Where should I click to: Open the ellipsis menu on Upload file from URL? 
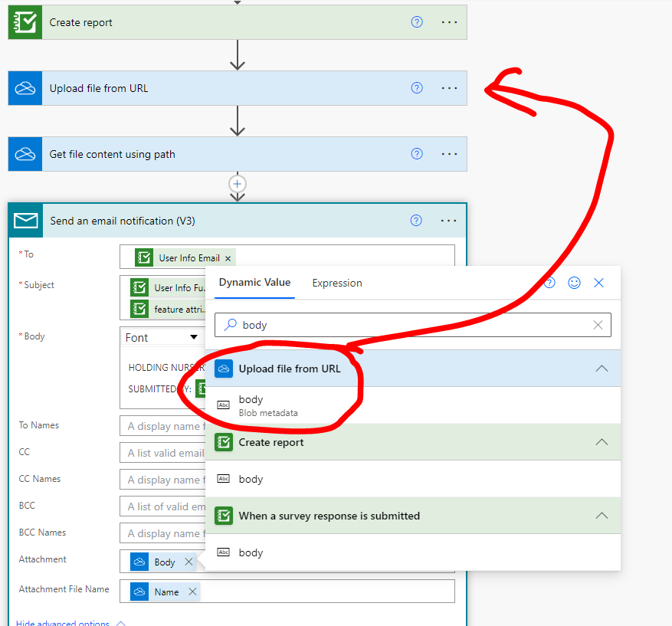point(449,88)
